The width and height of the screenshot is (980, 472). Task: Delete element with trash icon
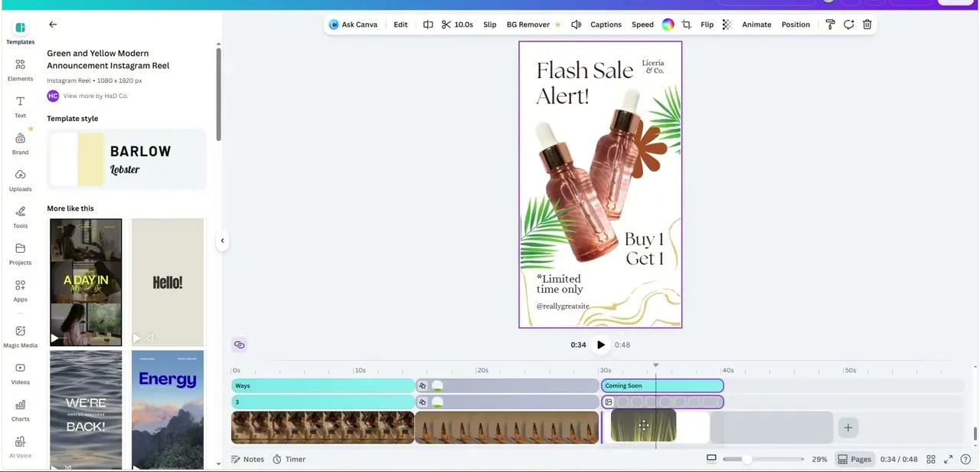coord(867,25)
